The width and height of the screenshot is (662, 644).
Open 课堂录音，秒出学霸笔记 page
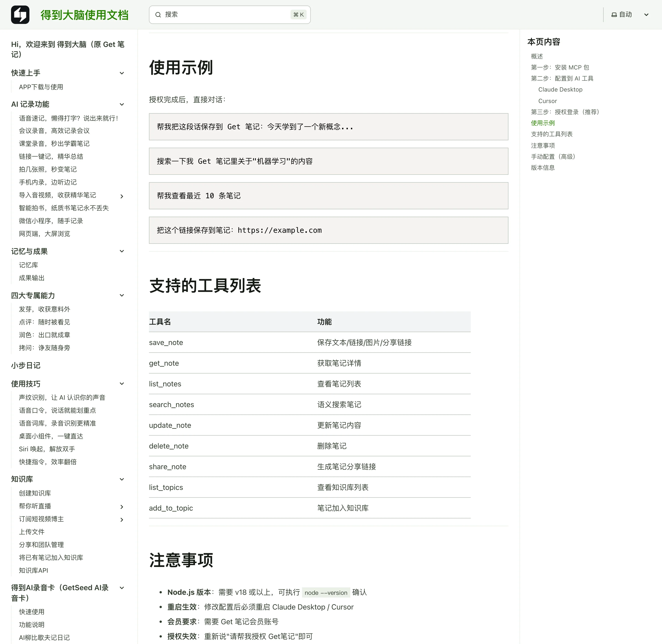pyautogui.click(x=54, y=144)
